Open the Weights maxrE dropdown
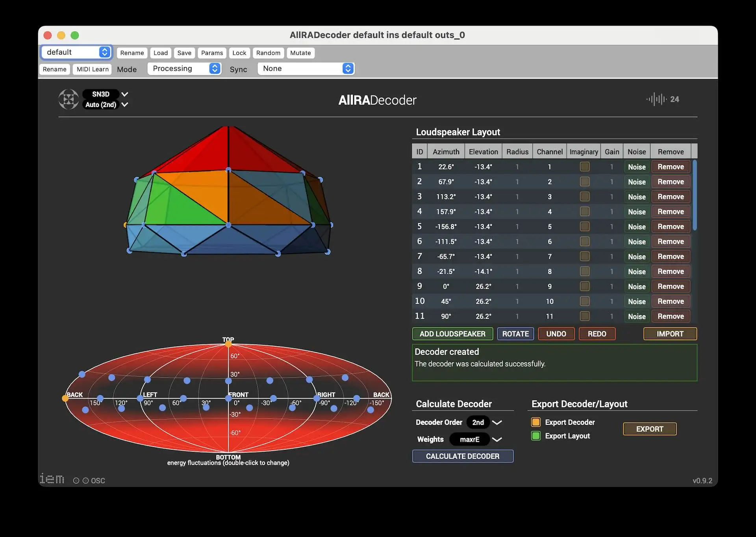The image size is (756, 537). [x=476, y=439]
